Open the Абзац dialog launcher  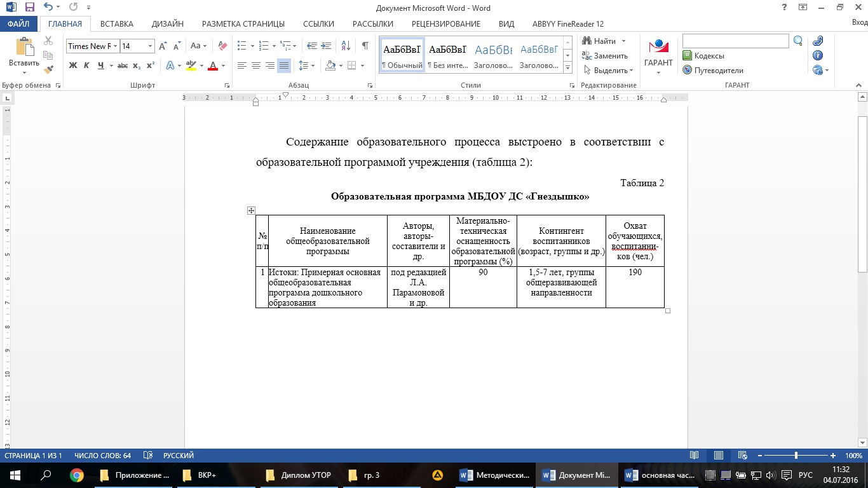click(x=370, y=85)
